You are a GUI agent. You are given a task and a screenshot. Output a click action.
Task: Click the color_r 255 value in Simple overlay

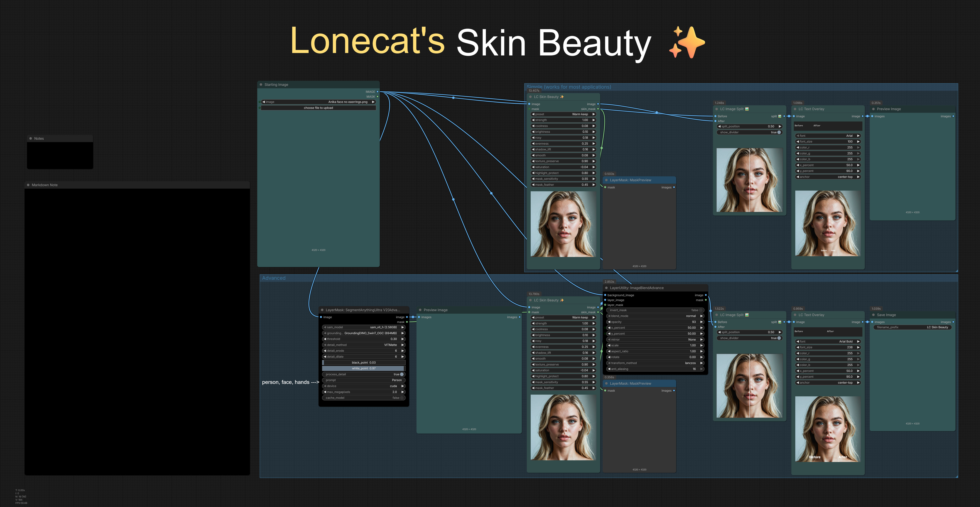[850, 148]
